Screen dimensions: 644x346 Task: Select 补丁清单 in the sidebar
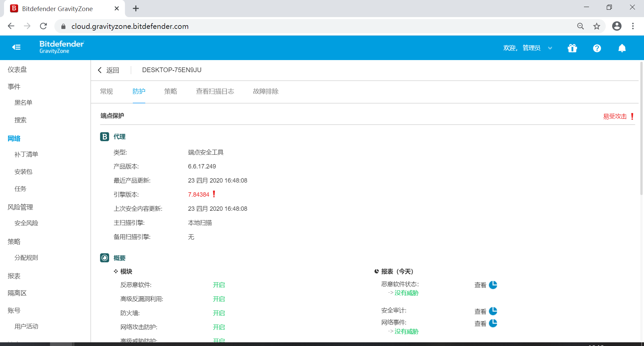pos(26,154)
